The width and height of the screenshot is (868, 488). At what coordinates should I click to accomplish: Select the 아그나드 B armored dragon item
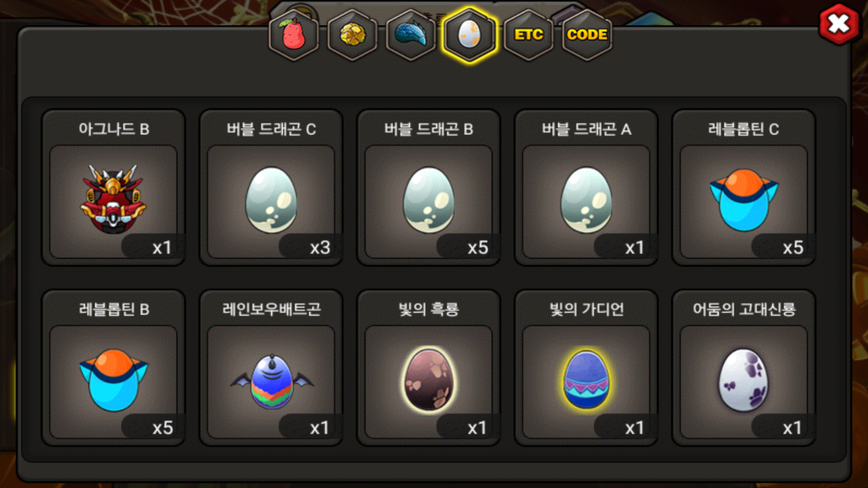point(113,188)
